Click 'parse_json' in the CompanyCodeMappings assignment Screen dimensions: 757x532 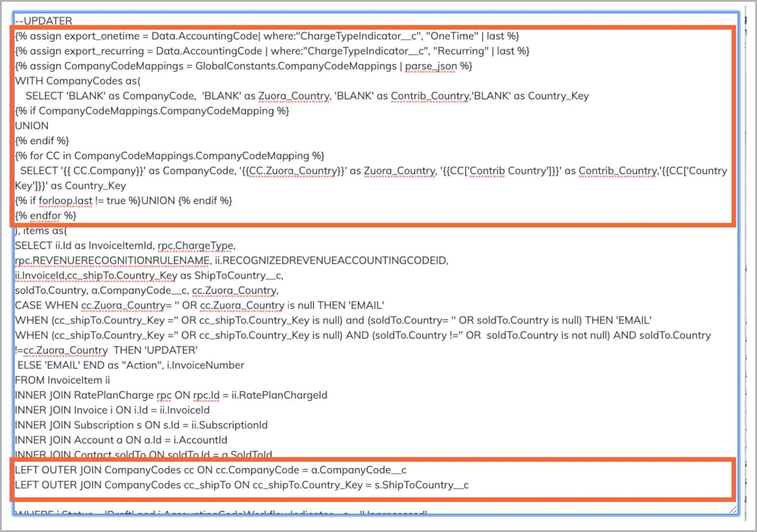pyautogui.click(x=431, y=66)
